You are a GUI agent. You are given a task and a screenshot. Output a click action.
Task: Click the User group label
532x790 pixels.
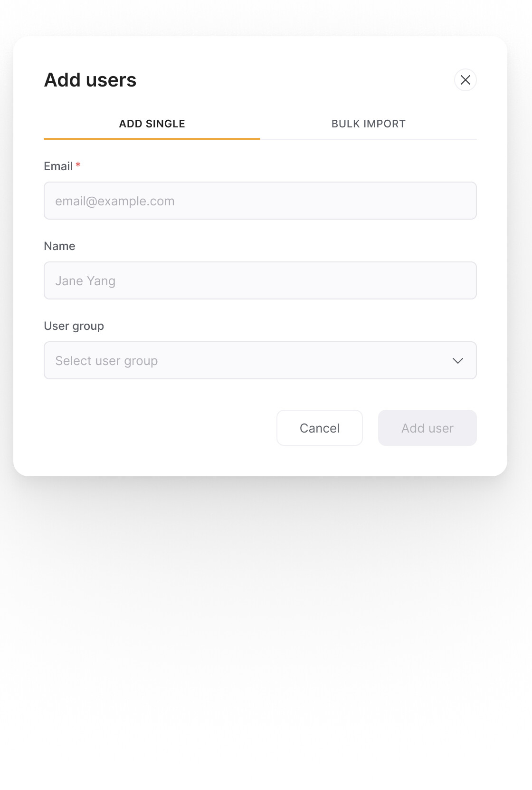74,326
